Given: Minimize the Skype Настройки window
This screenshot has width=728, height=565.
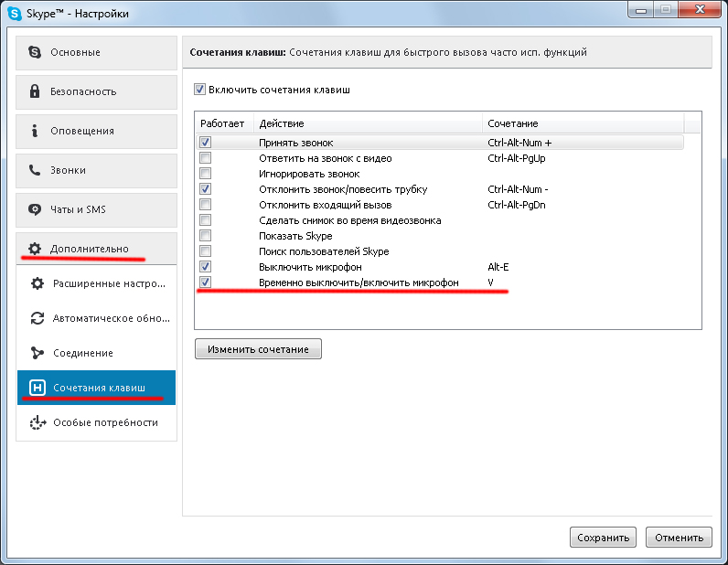Looking at the screenshot, I should (641, 10).
